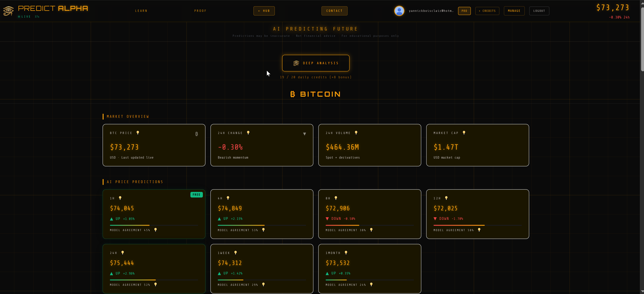Click the $75,444 24H prediction value

click(x=122, y=263)
